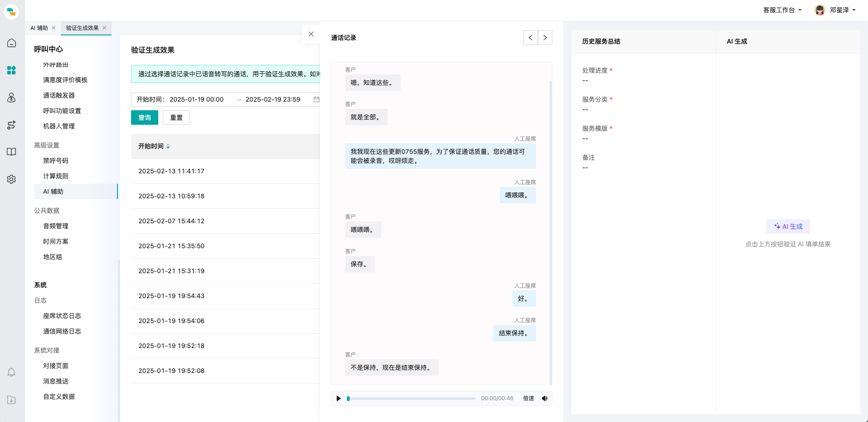Close the 验证生成效果 tab
The width and height of the screenshot is (868, 422).
pyautogui.click(x=104, y=28)
